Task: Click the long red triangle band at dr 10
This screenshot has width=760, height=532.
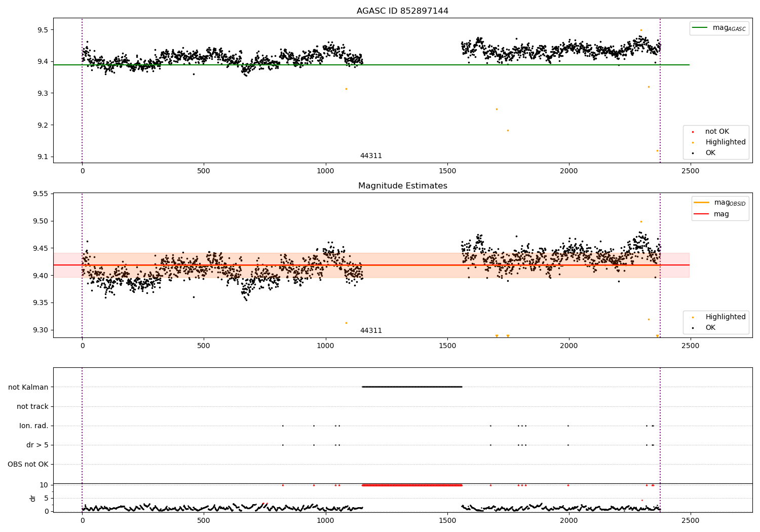Action: tap(412, 485)
